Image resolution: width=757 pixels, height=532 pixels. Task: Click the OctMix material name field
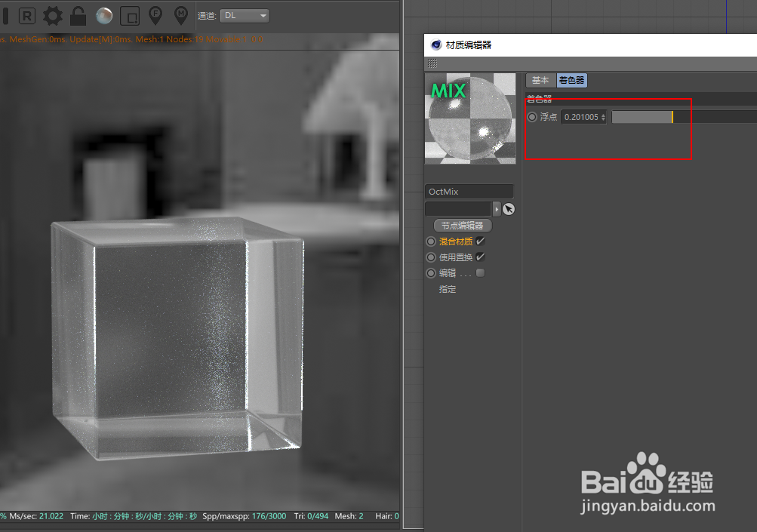(469, 192)
